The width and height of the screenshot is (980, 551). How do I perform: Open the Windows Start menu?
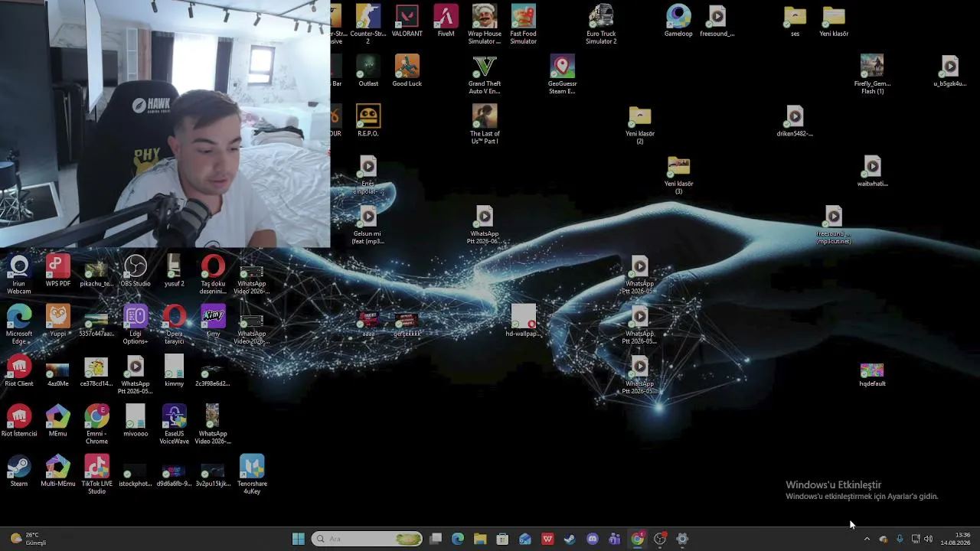coord(299,539)
